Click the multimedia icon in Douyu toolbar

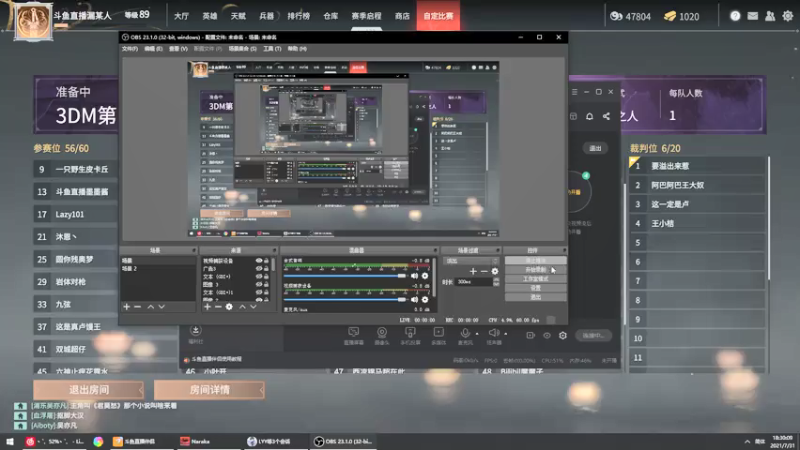point(439,332)
